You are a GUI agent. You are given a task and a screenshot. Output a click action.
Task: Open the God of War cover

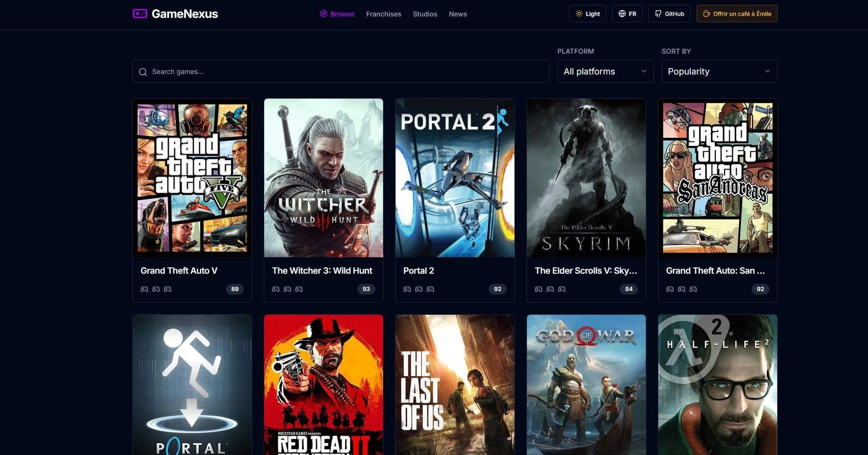586,385
